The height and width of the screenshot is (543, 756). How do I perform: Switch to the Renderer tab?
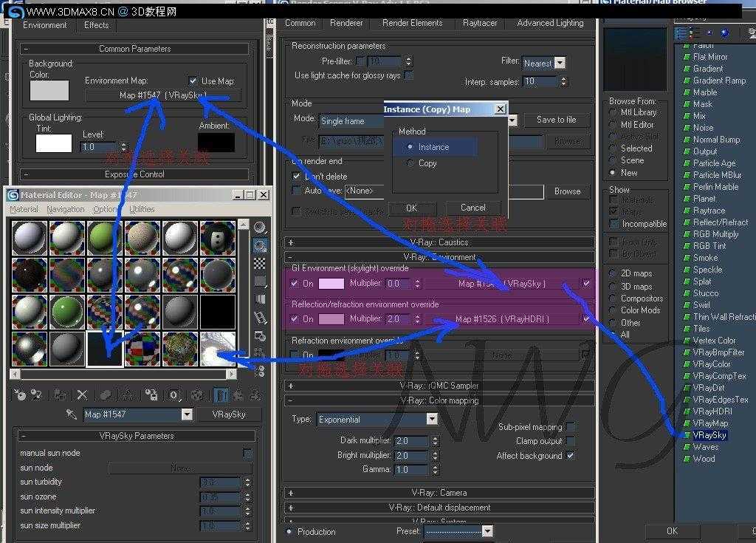coord(346,23)
